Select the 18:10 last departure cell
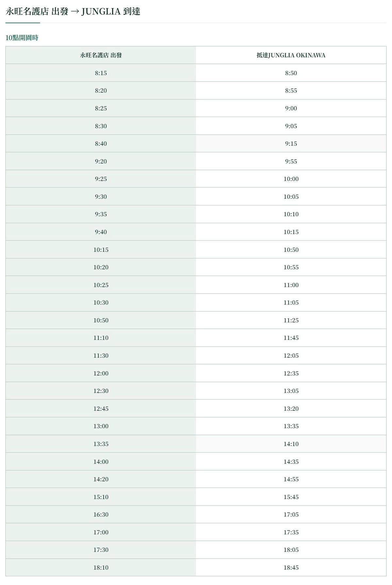This screenshot has height=585, width=392. coord(101,567)
